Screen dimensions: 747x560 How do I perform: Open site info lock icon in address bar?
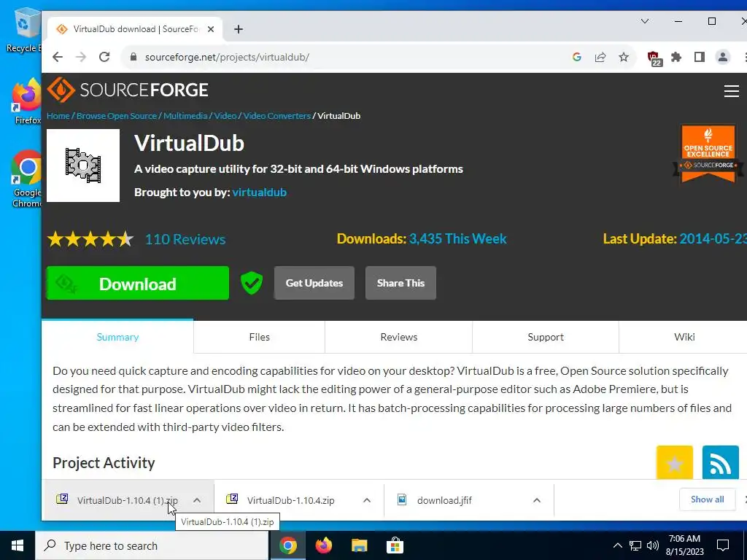(133, 57)
